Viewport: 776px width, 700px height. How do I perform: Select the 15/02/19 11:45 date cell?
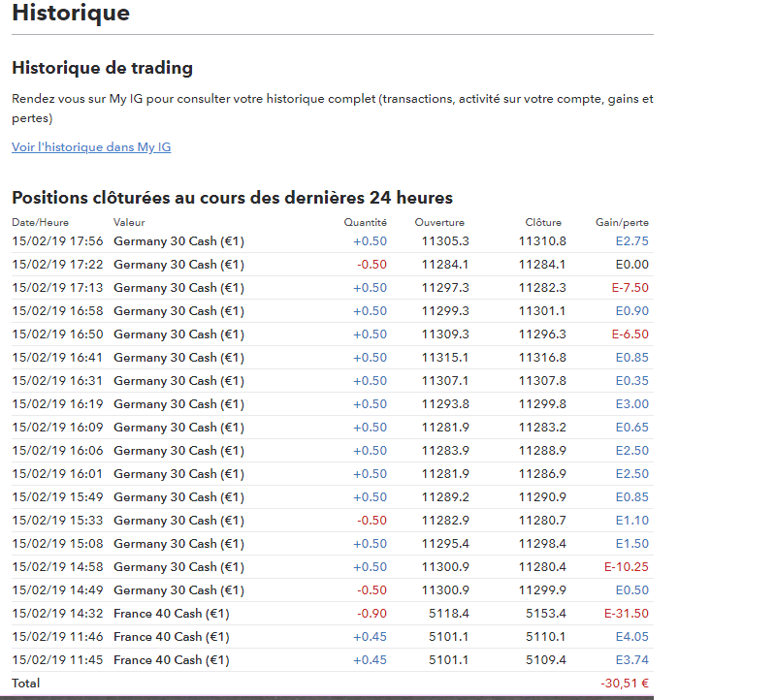57,659
